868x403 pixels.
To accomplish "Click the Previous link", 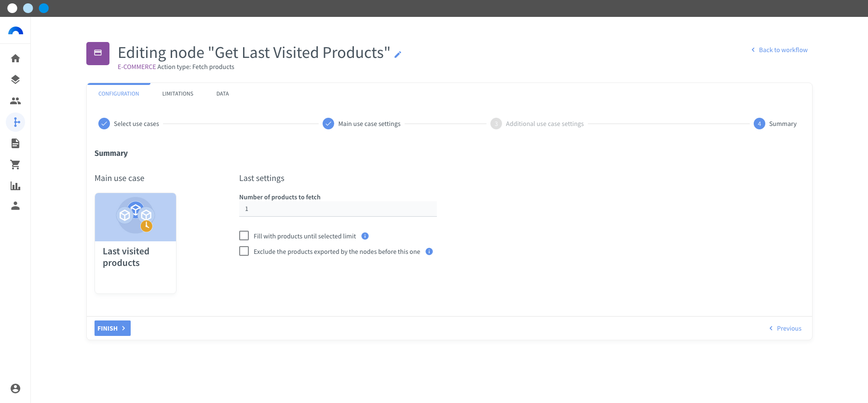I will tap(785, 328).
